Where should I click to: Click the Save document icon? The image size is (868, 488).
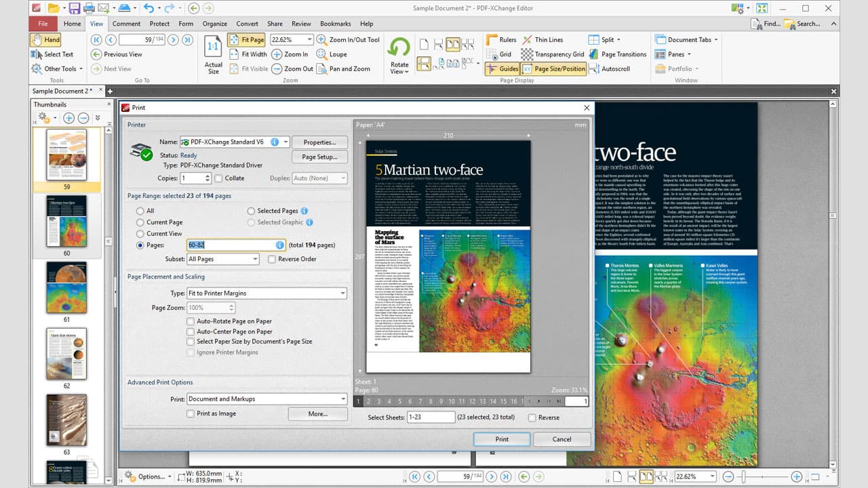[75, 7]
